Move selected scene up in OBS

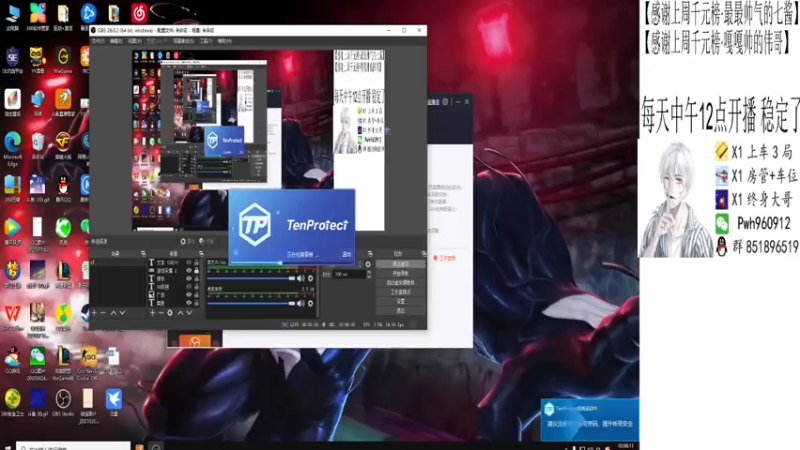coord(113,313)
